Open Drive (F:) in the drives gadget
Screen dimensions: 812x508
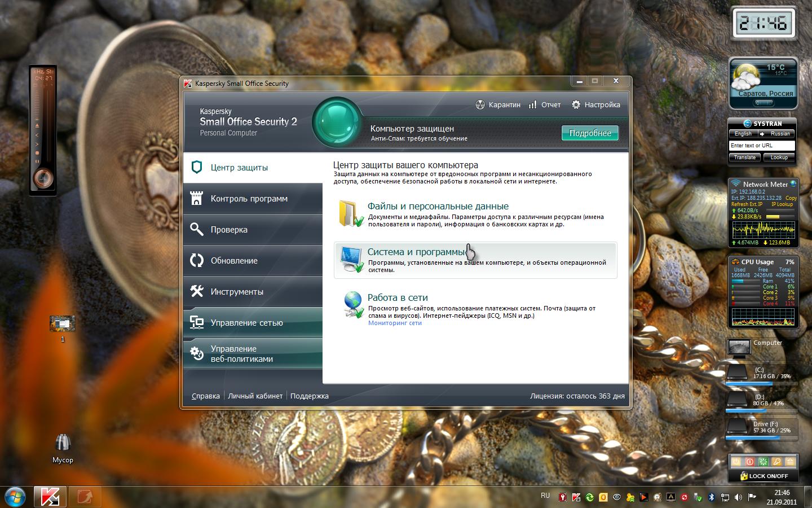pyautogui.click(x=762, y=428)
